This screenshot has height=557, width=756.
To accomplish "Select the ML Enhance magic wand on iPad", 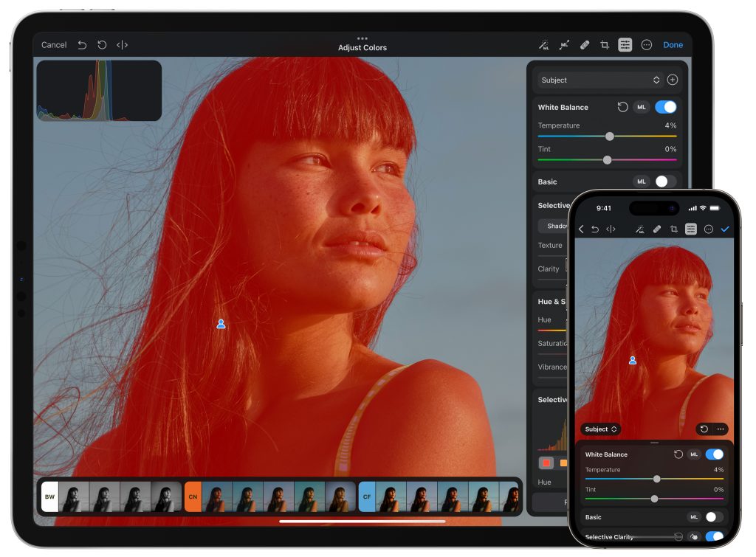I will pyautogui.click(x=545, y=45).
